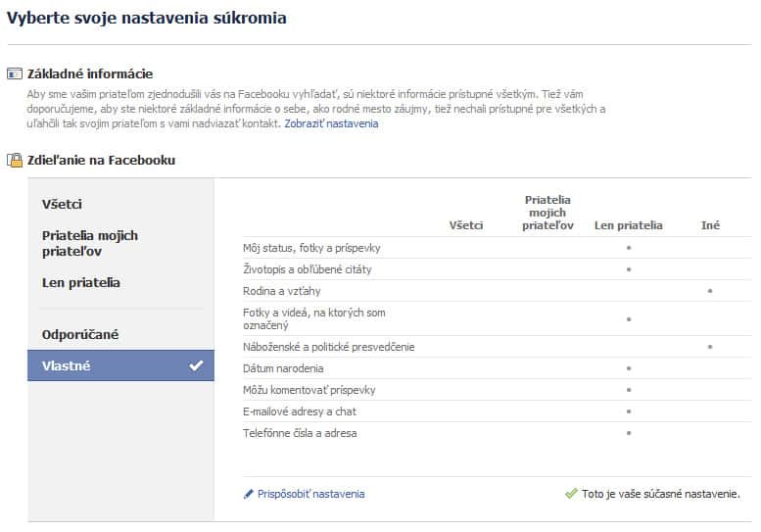Click the Rodina a vzťahy row label
This screenshot has width=761, height=532.
(x=282, y=291)
